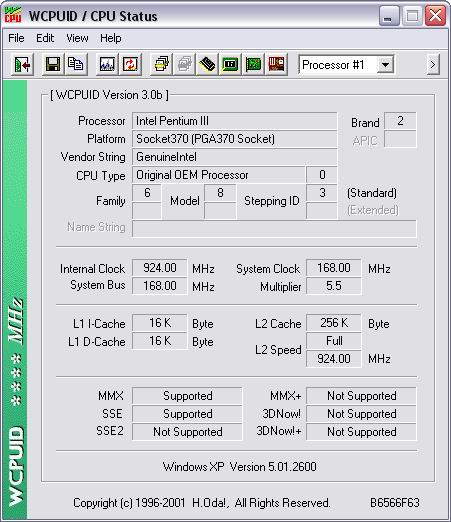
Task: Click the exit door toolbar icon
Action: [x=22, y=64]
